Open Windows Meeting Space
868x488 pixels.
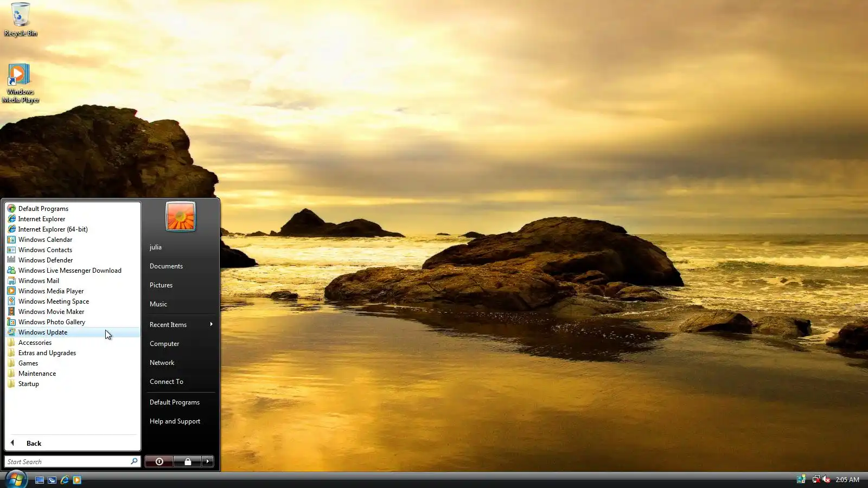pos(73,301)
